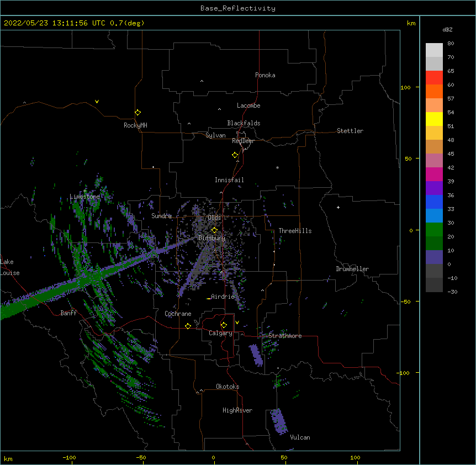This screenshot has height=465, width=476.
Task: Click the Airdrie city label
Action: (x=223, y=297)
